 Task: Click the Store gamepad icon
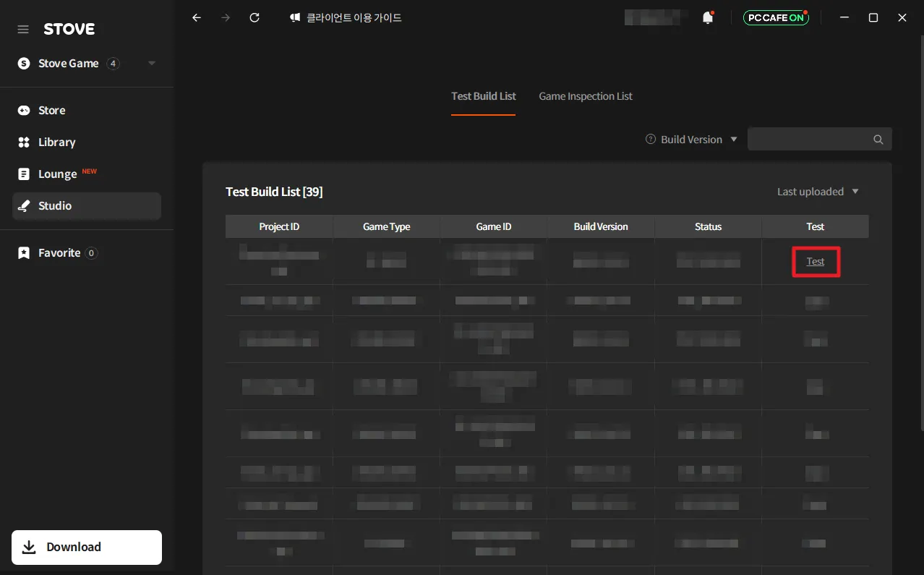point(24,110)
